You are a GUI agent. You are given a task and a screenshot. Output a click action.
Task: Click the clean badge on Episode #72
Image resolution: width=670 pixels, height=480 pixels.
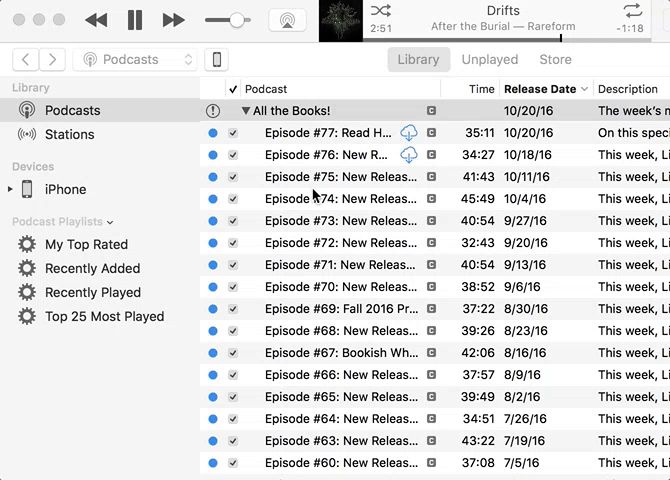click(432, 243)
